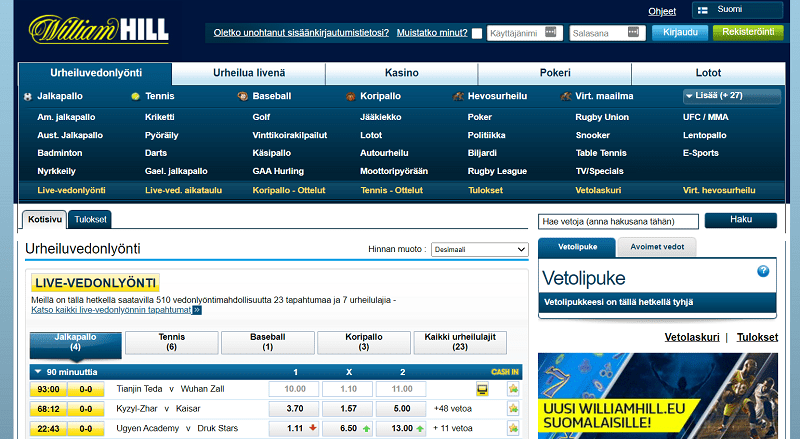Open the UFC / MMA link
The width and height of the screenshot is (800, 439).
coord(706,117)
